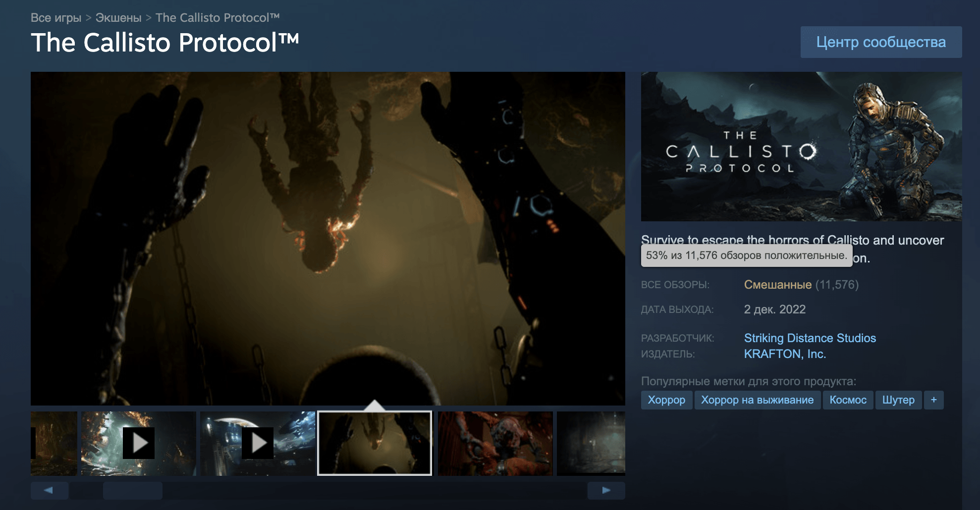Screen dimensions: 980x510
Task: Select the dark corridor screenshot thumbnail
Action: coord(591,443)
